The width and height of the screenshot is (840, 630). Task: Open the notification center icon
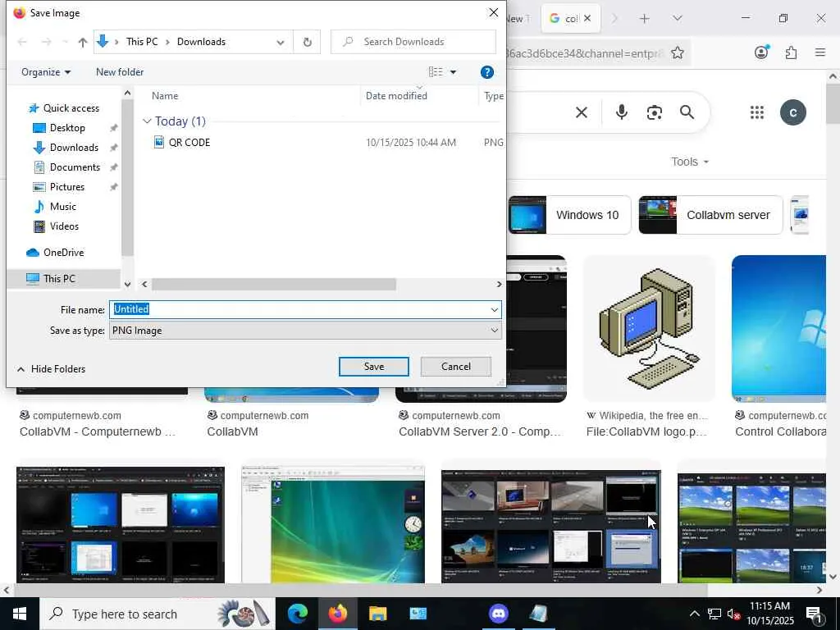tap(815, 614)
